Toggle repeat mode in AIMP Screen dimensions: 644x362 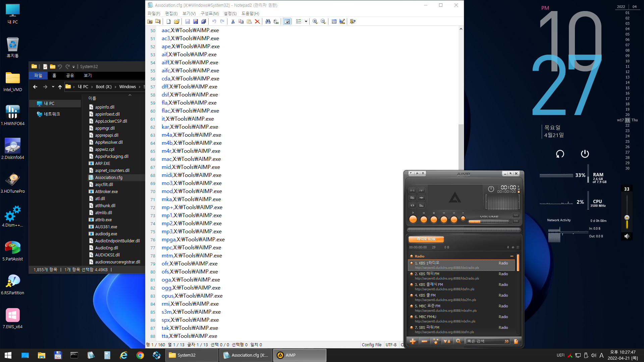pyautogui.click(x=412, y=205)
